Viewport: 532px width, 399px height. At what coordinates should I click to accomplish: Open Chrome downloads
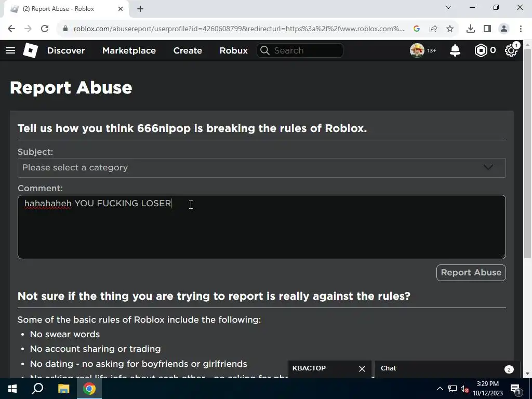coord(471,29)
